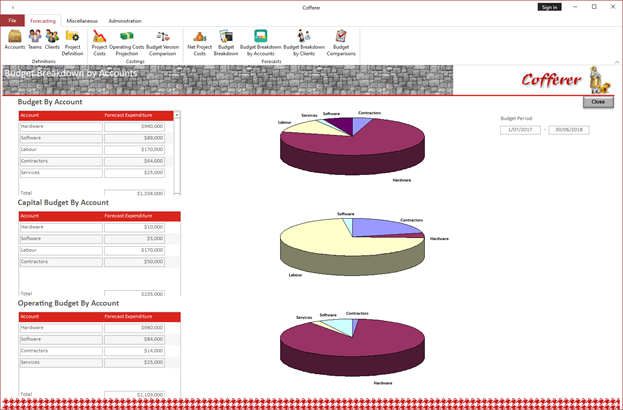Open Net Project Costs icon
The width and height of the screenshot is (623, 410).
(x=199, y=43)
